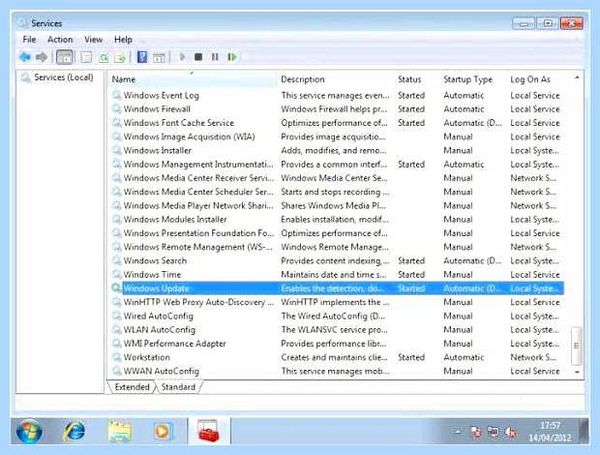Select the WMI Performance Adapter service
Image resolution: width=600 pixels, height=455 pixels.
pos(338,343)
